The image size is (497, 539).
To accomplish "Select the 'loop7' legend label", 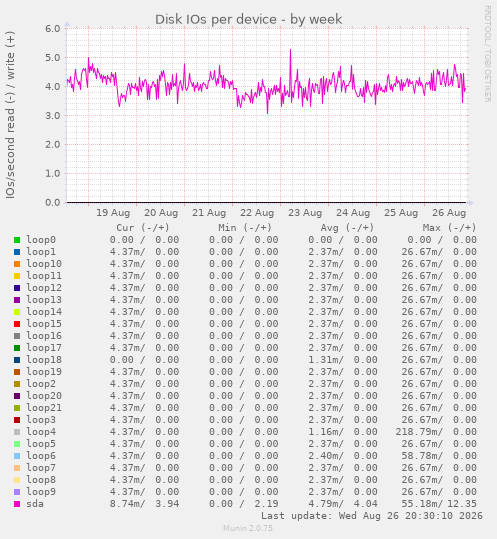I will tap(41, 468).
